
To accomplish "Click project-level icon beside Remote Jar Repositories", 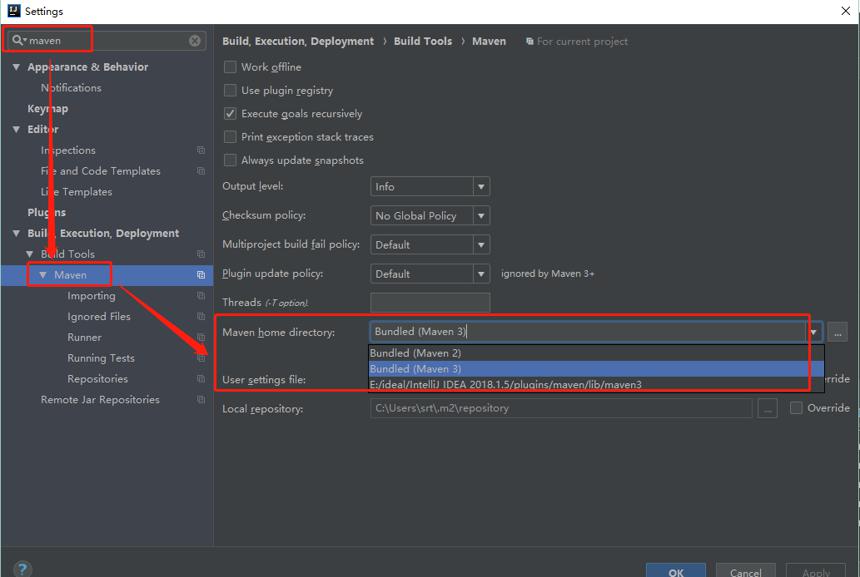I will (x=201, y=400).
